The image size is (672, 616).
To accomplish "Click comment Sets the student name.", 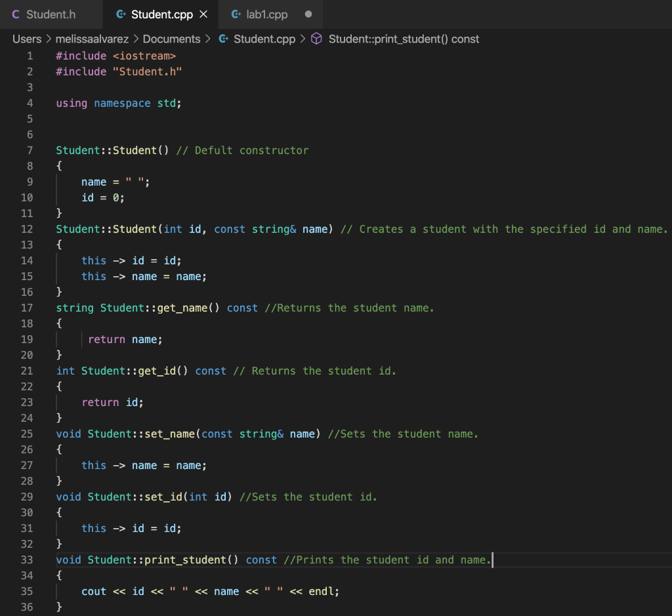I will point(403,434).
